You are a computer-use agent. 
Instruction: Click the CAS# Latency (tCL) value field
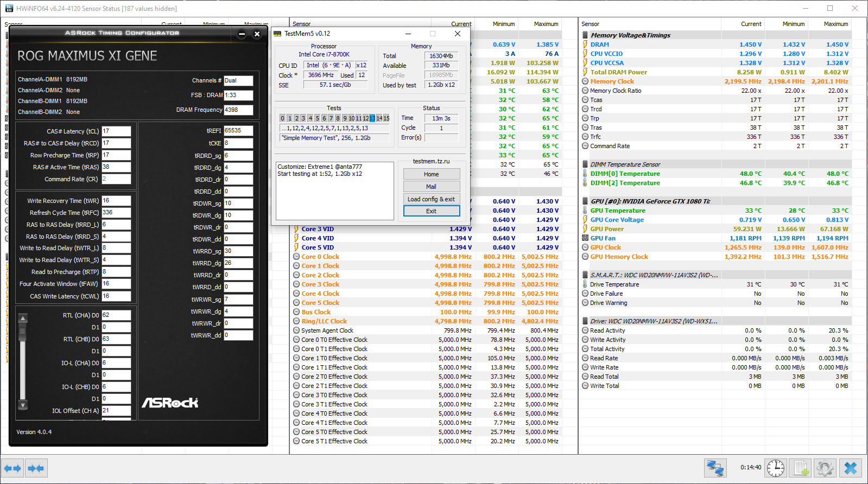pos(116,131)
